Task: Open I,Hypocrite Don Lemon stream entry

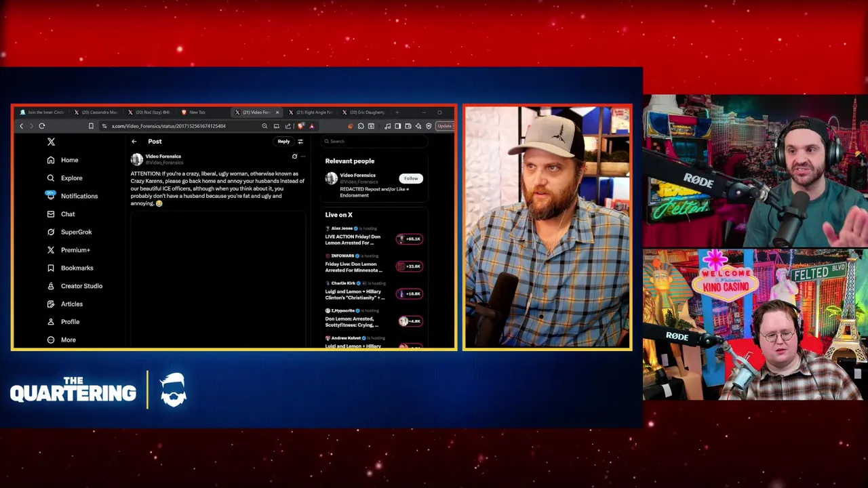Action: coord(354,318)
